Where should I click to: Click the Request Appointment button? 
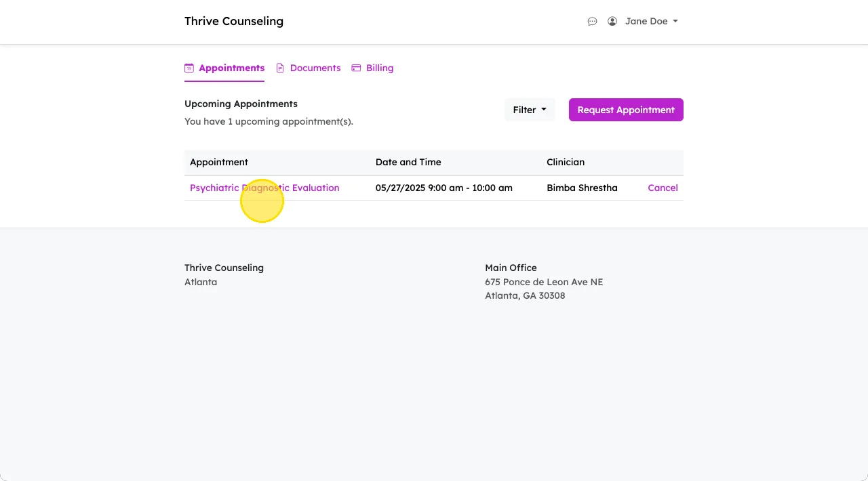(626, 110)
